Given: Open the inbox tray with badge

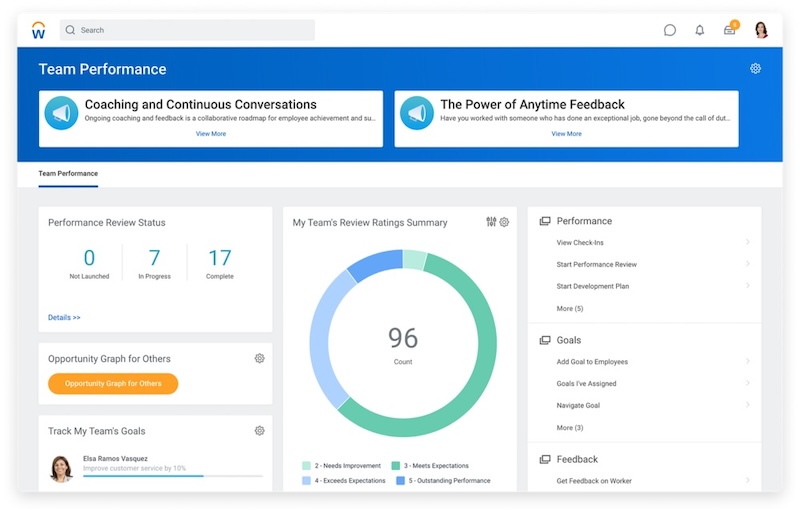Looking at the screenshot, I should tap(730, 30).
